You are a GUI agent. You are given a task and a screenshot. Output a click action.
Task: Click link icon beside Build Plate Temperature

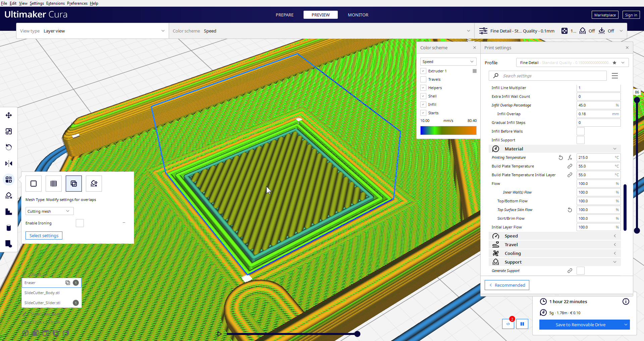click(x=570, y=166)
